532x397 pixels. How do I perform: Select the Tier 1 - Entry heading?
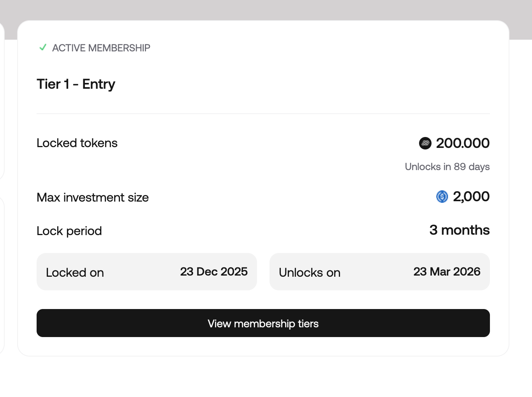click(76, 84)
